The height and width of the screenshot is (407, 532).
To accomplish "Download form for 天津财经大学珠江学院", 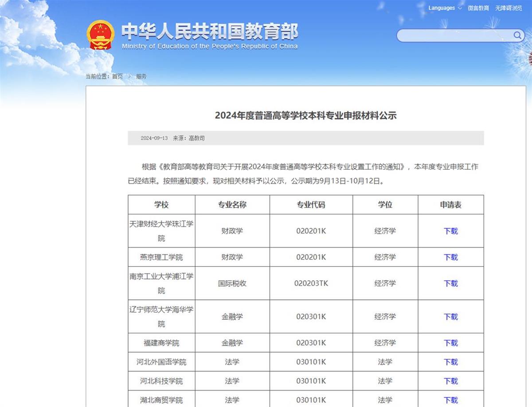I will coord(451,231).
